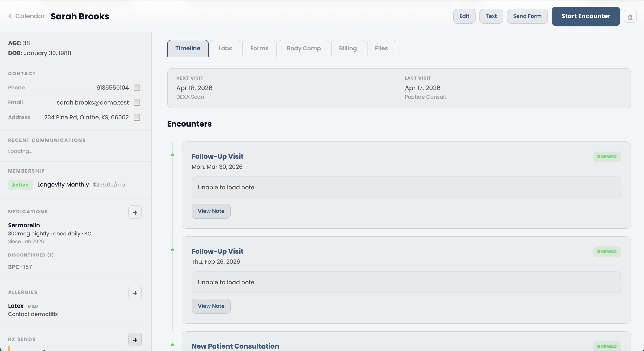
Task: Open the Billing tab
Action: click(x=348, y=48)
